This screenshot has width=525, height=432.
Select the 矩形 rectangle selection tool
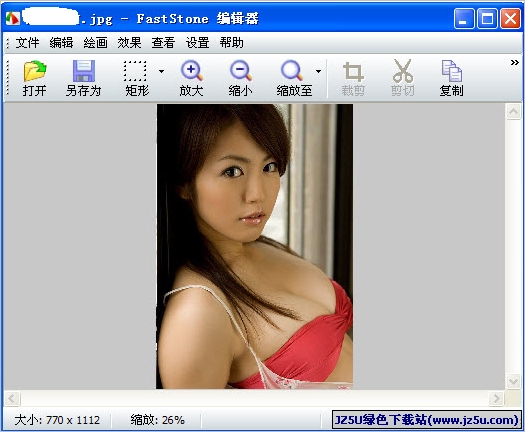[135, 71]
